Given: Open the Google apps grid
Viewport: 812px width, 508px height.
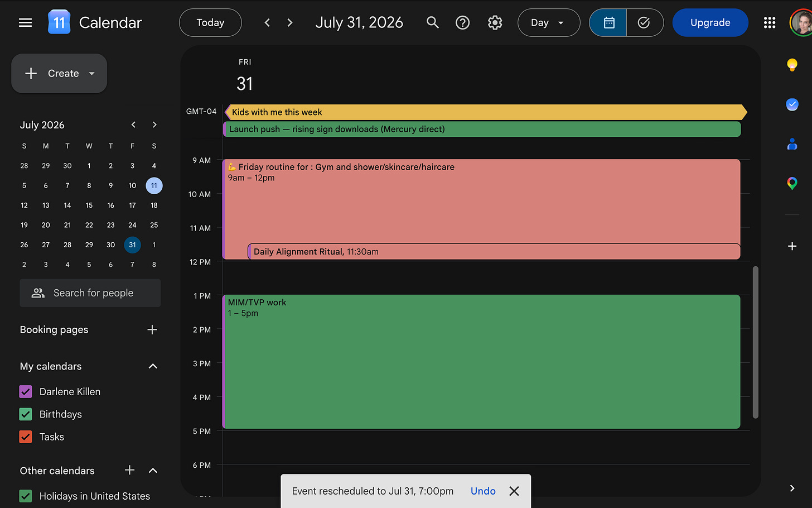Looking at the screenshot, I should click(x=770, y=23).
